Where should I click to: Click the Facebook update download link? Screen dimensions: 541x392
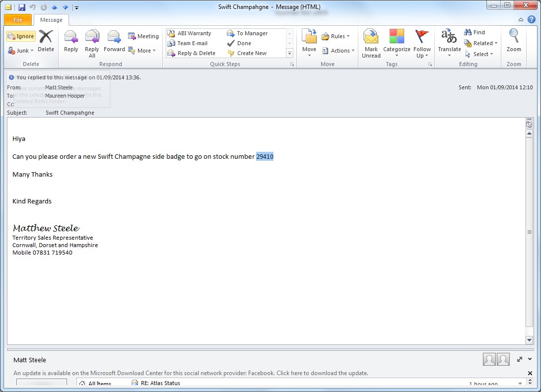(191, 373)
